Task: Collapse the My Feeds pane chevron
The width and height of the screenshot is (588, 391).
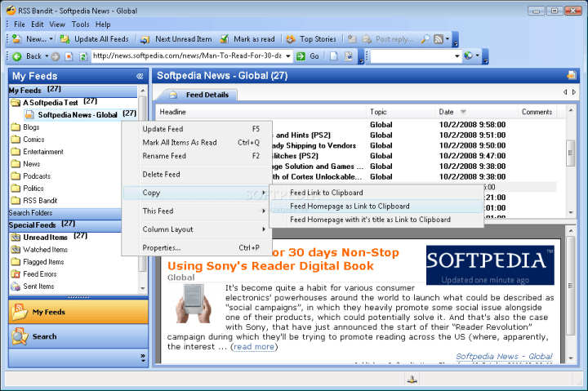Action: (140, 76)
